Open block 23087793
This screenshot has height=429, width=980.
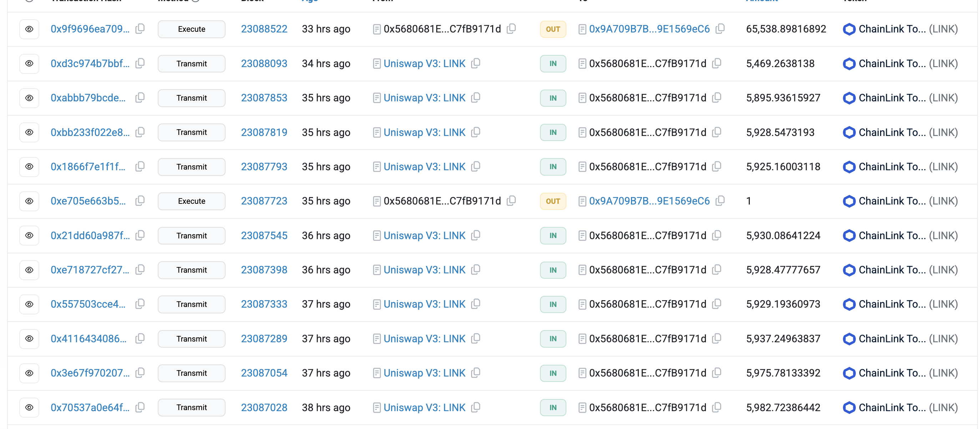[x=264, y=167]
